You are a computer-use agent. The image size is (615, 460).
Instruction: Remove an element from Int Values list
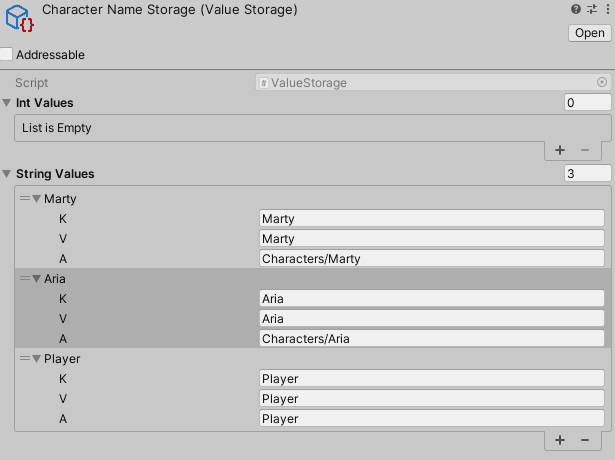tap(585, 150)
